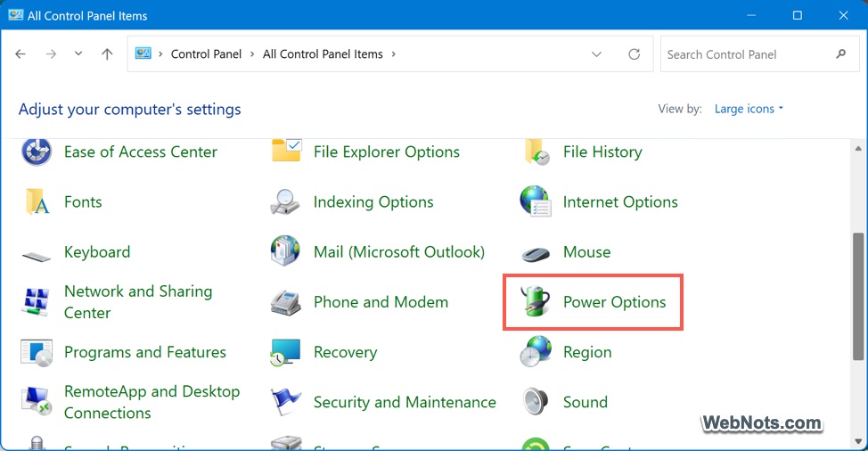Open the Ease of Access Center link

141,152
